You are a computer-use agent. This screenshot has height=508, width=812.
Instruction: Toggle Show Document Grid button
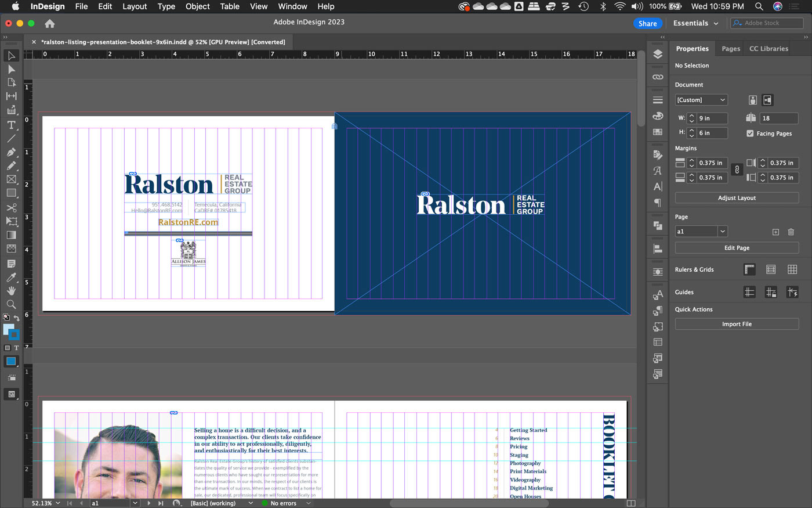(x=792, y=269)
